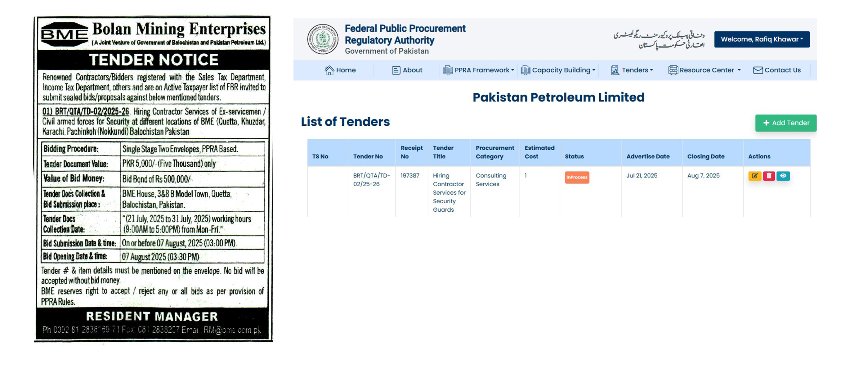Click the BME logo in tender notice
This screenshot has width=868, height=369.
[x=64, y=34]
